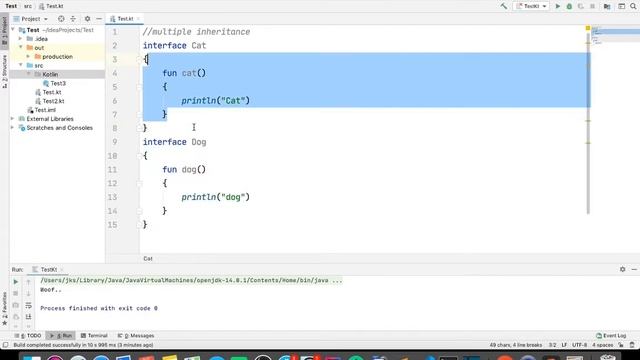Viewport: 640px width, 360px height.
Task: Select Test.kt file in project tree
Action: [52, 92]
